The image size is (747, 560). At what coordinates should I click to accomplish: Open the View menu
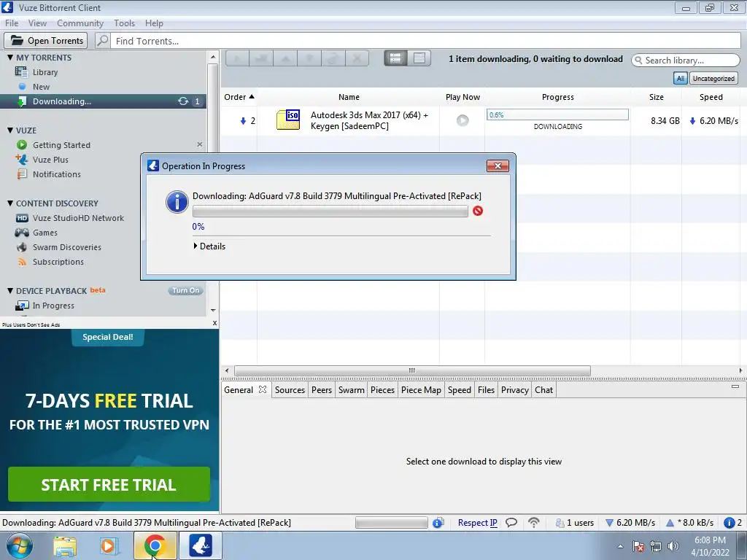(x=37, y=23)
